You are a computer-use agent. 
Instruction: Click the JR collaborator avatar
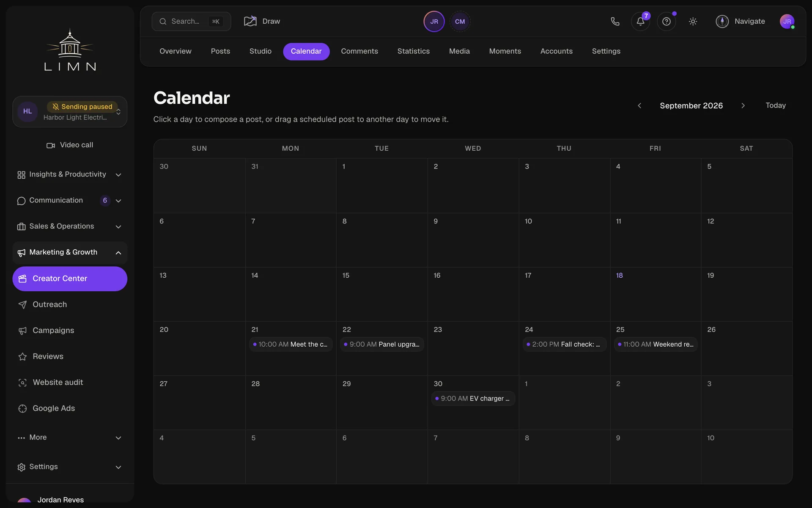434,22
